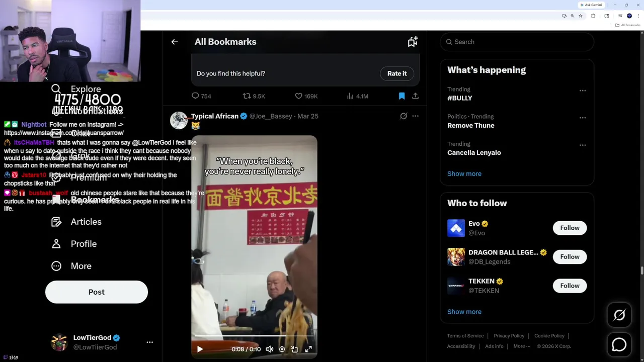
Task: Open Explore in sidebar
Action: 76,89
